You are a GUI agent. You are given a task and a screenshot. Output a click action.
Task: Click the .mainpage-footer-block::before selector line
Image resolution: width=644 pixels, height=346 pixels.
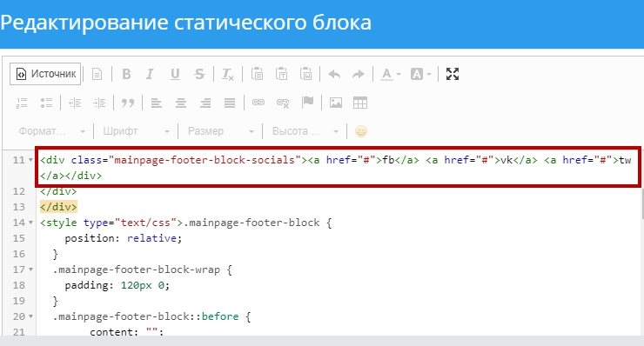(x=152, y=316)
